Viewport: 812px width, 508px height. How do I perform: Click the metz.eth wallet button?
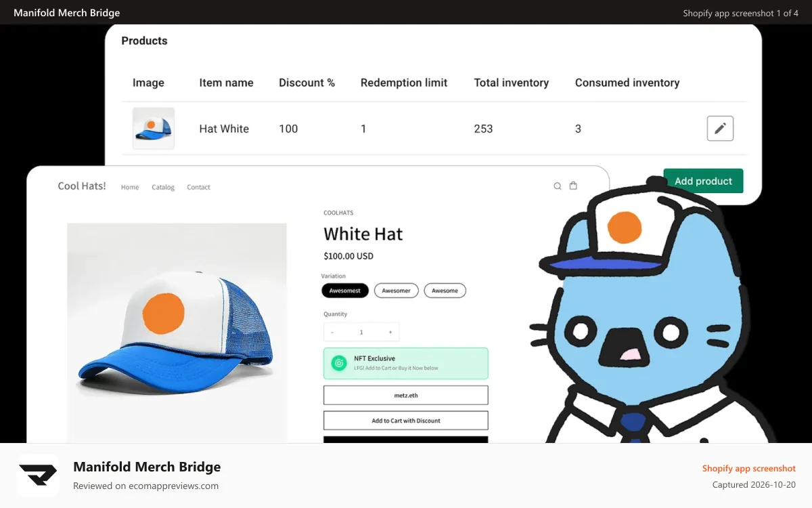point(406,395)
